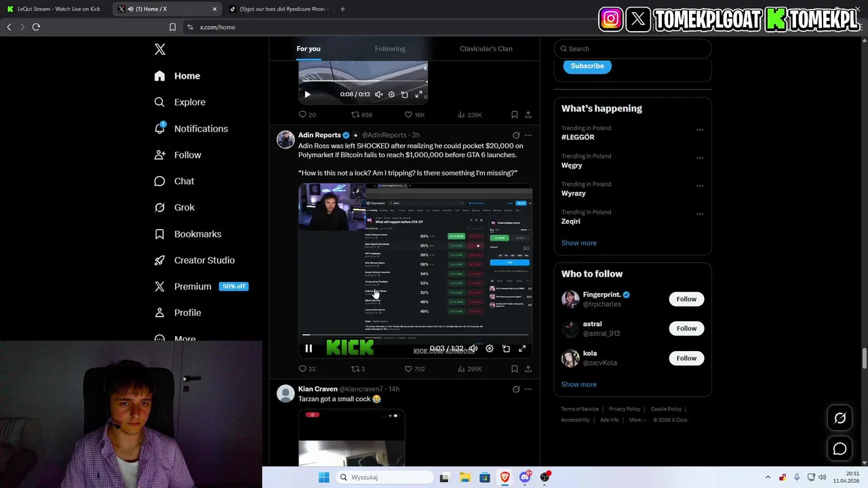Open options for #LEGGÓR trend
Image resolution: width=868 pixels, height=488 pixels.
coord(700,130)
